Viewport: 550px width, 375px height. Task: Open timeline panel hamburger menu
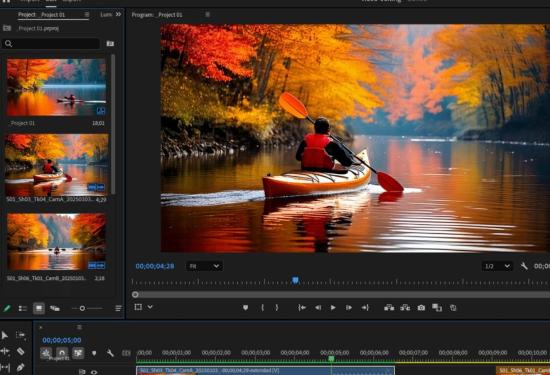coord(79,327)
